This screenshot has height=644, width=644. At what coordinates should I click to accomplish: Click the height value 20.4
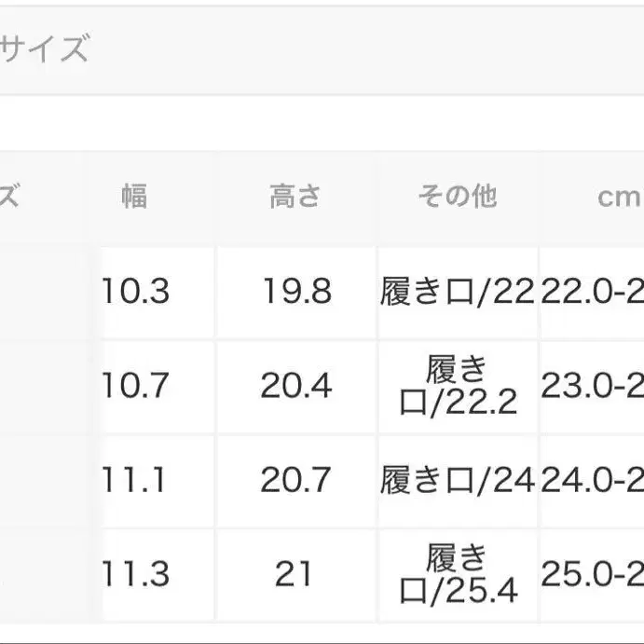point(296,386)
